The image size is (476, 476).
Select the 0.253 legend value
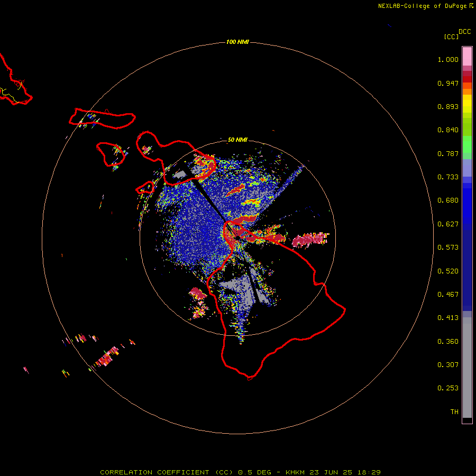448,388
